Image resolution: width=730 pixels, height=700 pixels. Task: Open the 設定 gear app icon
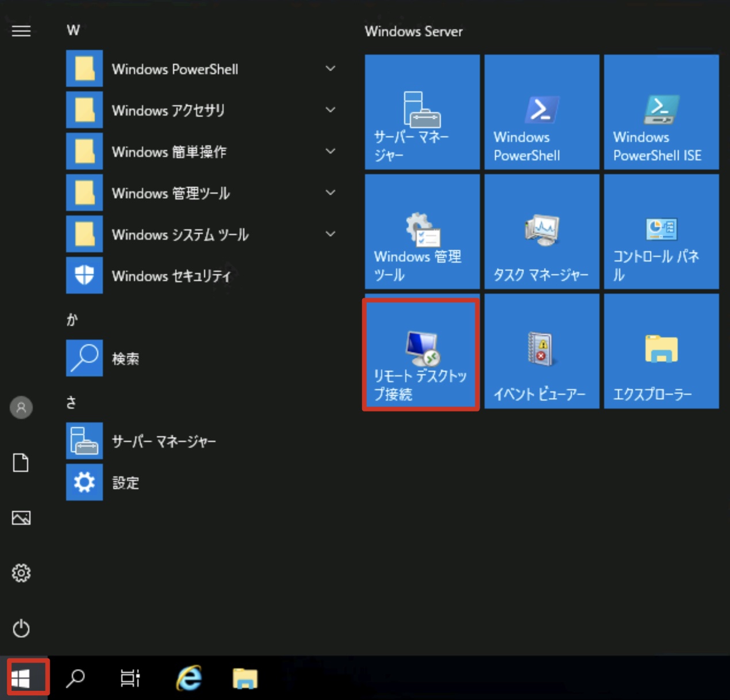click(x=84, y=482)
